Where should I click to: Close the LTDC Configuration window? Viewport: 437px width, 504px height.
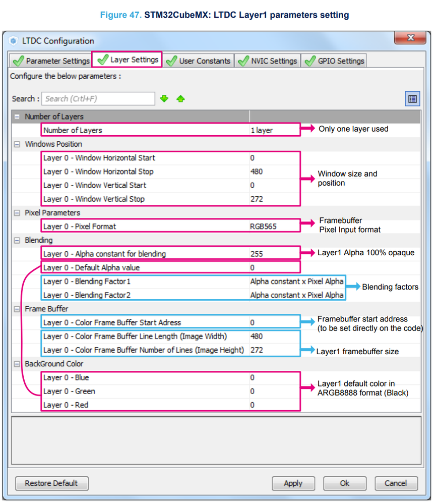(410, 38)
